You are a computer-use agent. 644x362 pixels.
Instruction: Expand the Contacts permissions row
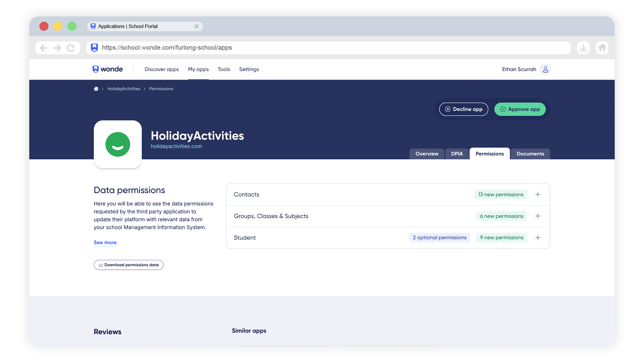click(x=538, y=194)
